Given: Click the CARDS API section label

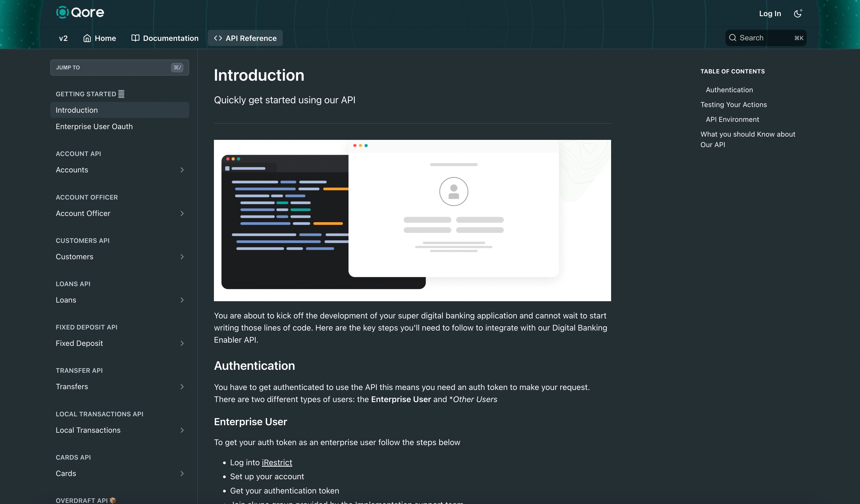Looking at the screenshot, I should tap(73, 458).
